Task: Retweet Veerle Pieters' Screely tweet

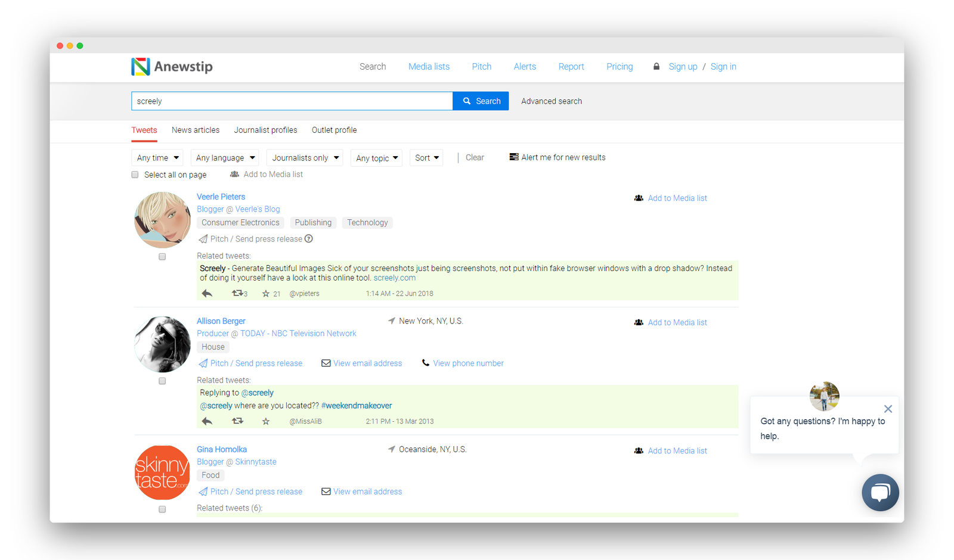Action: pyautogui.click(x=237, y=293)
